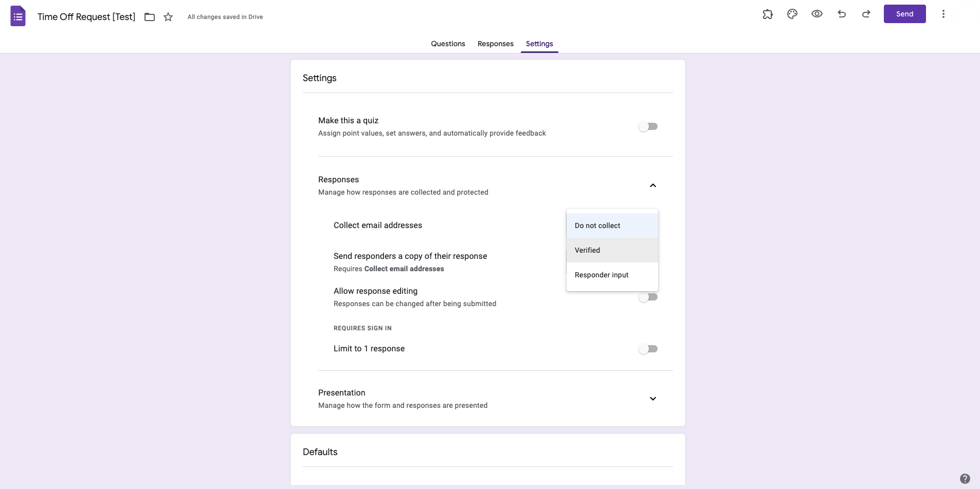Screen dimensions: 980x489
Task: Preview the form with eye icon
Action: [x=817, y=14]
